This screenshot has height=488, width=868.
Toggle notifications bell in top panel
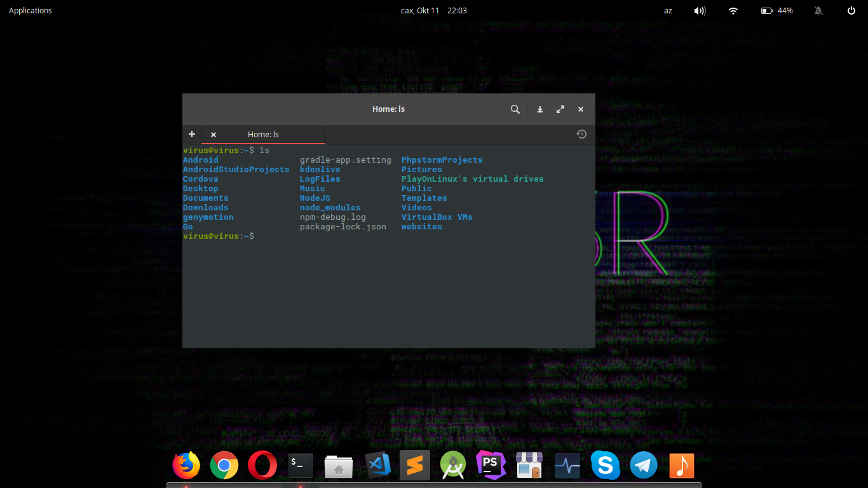pos(818,11)
